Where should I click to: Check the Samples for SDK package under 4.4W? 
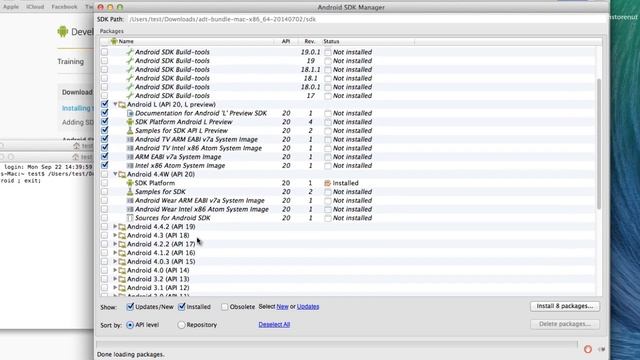(x=105, y=192)
